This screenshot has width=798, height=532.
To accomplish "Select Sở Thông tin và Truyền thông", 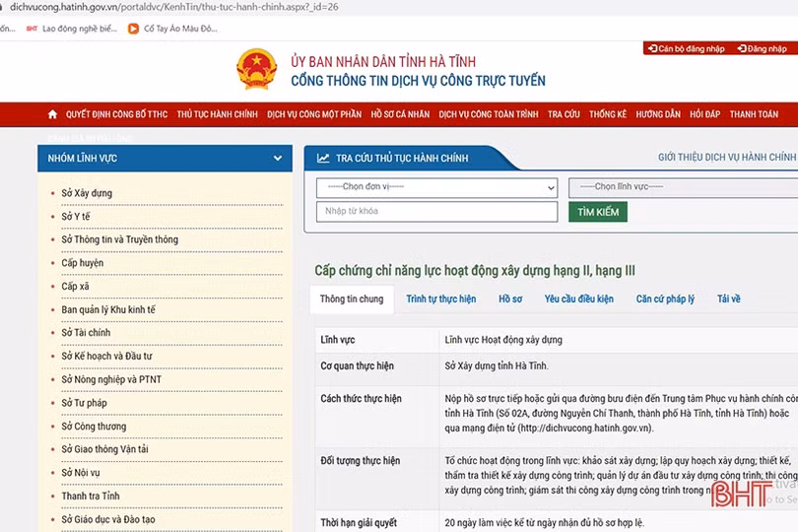I will click(x=119, y=239).
